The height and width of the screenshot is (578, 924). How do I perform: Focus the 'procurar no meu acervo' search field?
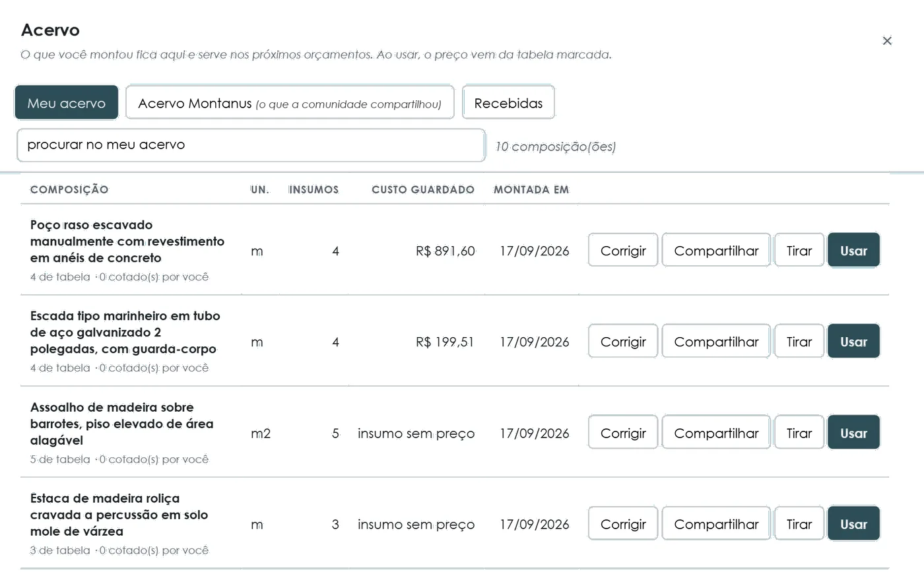point(251,145)
